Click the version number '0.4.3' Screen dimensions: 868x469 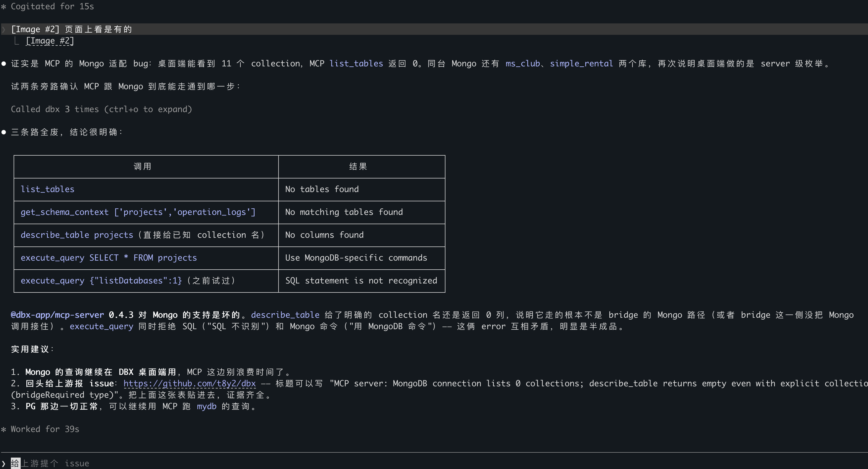click(x=121, y=315)
